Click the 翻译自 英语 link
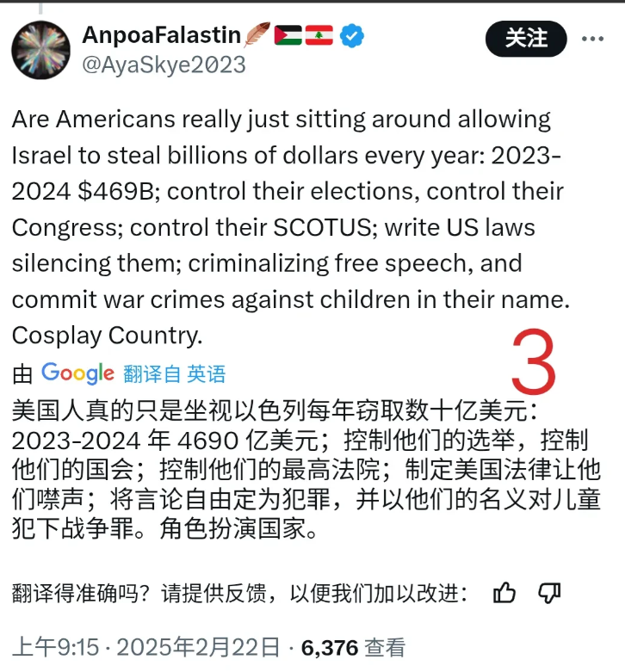This screenshot has width=625, height=672. 174,374
